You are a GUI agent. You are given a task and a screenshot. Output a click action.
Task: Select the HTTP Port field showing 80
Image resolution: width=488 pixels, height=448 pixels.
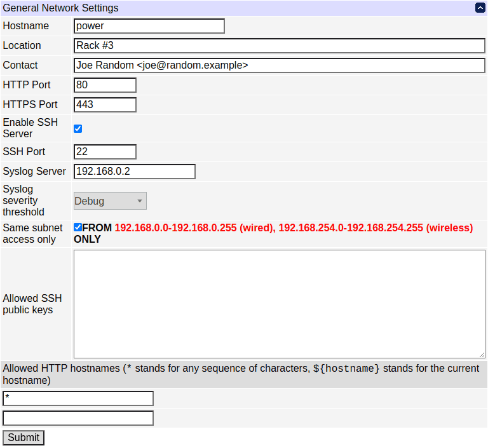[x=105, y=85]
